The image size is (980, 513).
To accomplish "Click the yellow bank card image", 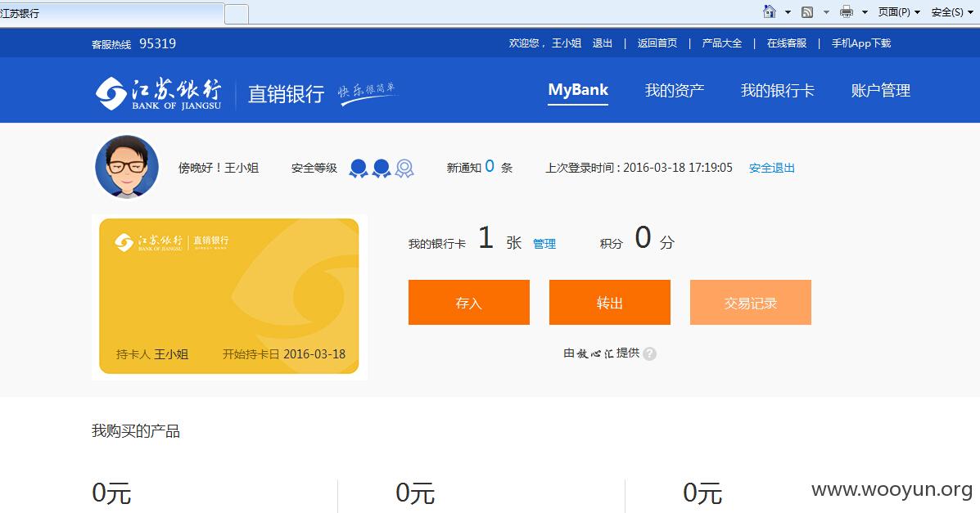I will pos(229,296).
